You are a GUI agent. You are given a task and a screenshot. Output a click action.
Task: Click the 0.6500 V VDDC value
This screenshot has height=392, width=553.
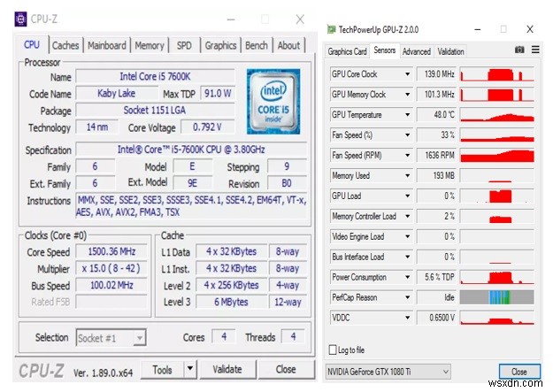[436, 318]
